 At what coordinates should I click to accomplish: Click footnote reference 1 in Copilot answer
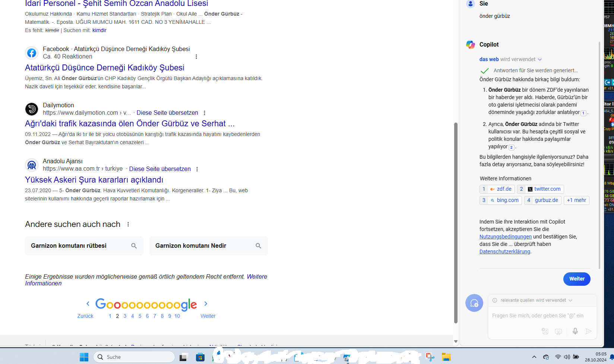coord(583,113)
